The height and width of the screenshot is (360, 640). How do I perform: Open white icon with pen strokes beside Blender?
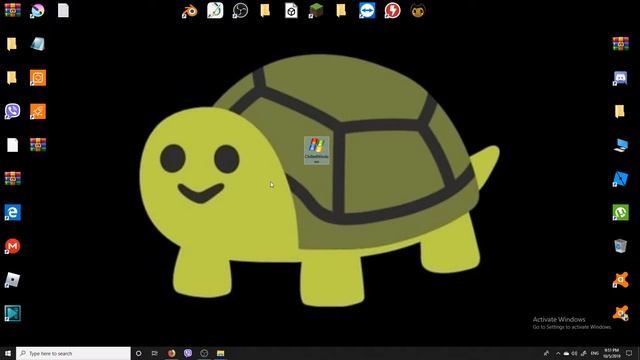coord(215,11)
